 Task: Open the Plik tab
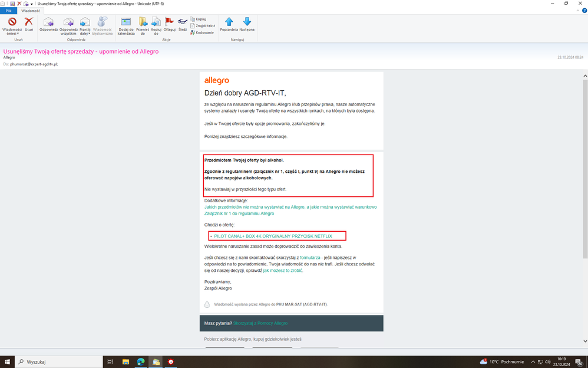pyautogui.click(x=8, y=11)
